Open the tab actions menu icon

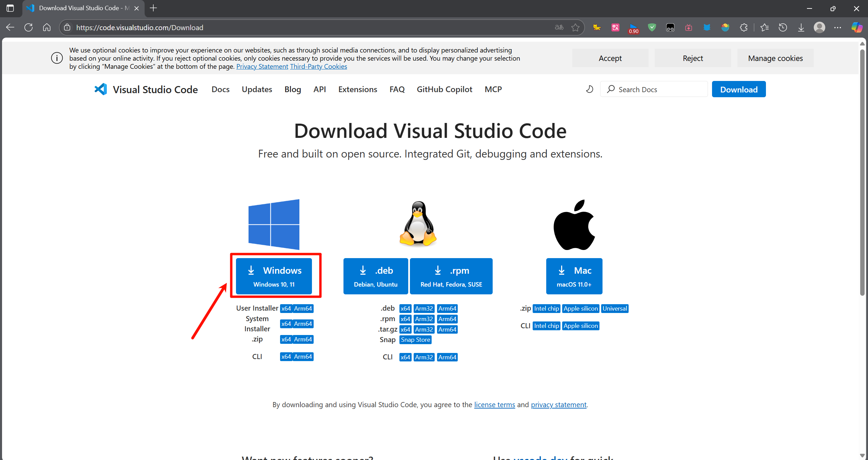pyautogui.click(x=10, y=8)
